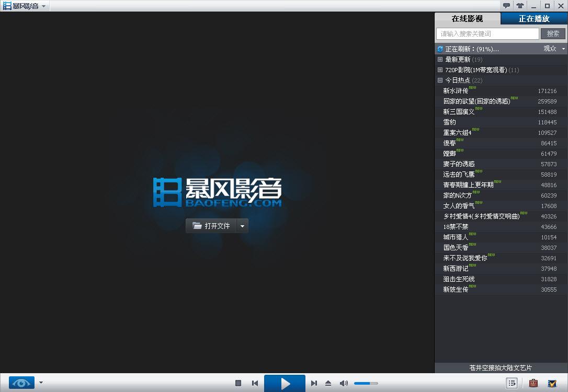Mute audio via the speaker icon
568x392 pixels.
344,383
